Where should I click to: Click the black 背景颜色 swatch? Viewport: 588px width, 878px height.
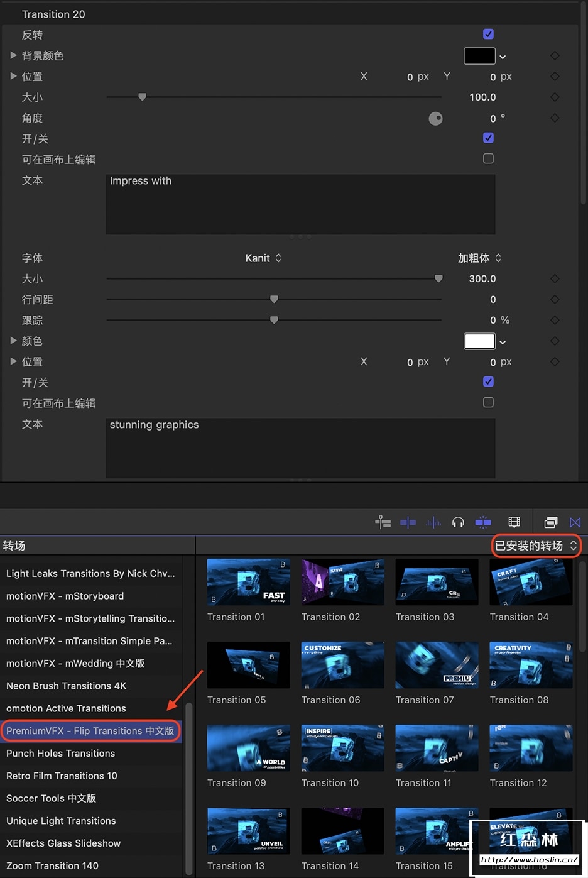tap(479, 56)
